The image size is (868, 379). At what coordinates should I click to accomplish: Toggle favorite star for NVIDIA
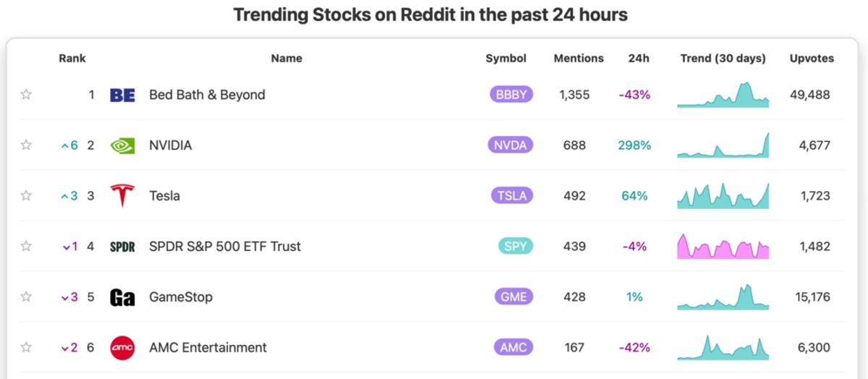26,145
